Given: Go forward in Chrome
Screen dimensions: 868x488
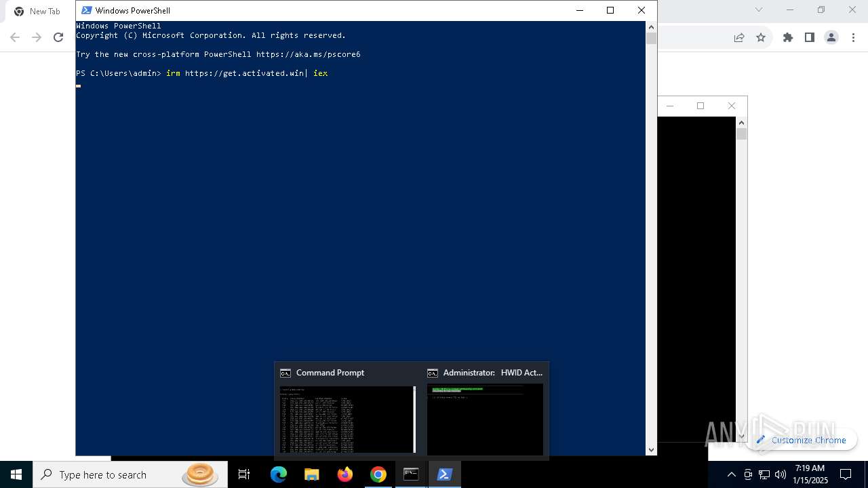Looking at the screenshot, I should [37, 37].
